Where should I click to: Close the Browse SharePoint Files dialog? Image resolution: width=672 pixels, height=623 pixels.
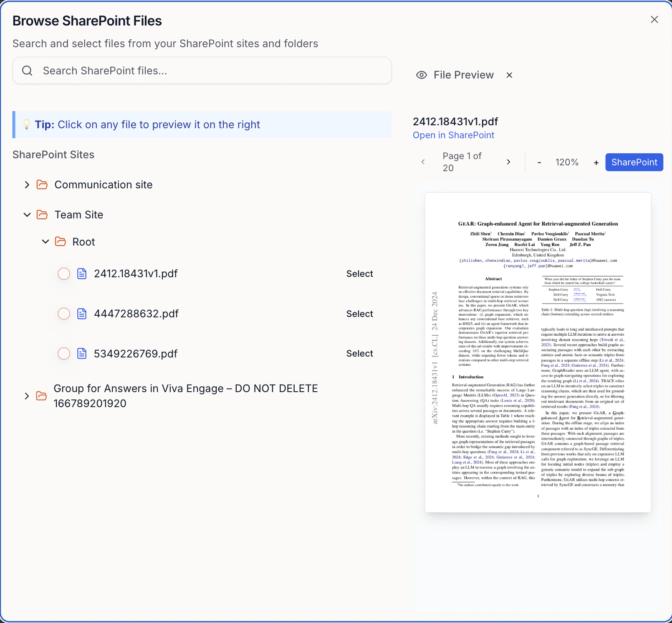pos(654,20)
